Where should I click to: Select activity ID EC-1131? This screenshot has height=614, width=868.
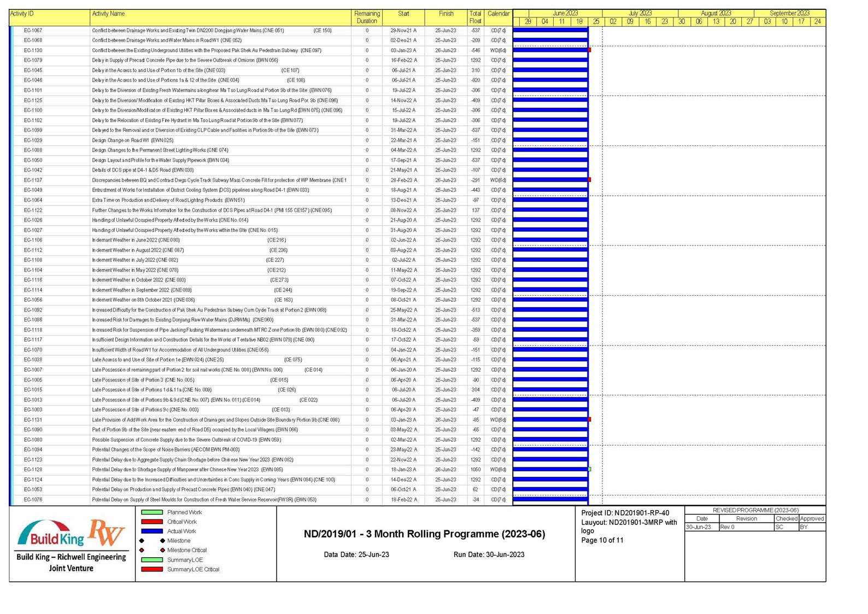point(33,420)
